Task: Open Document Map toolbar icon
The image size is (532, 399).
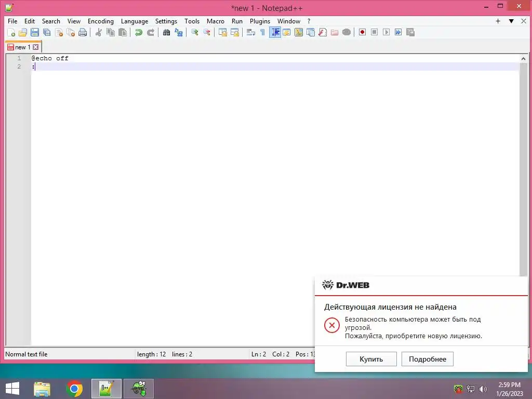Action: tap(299, 32)
